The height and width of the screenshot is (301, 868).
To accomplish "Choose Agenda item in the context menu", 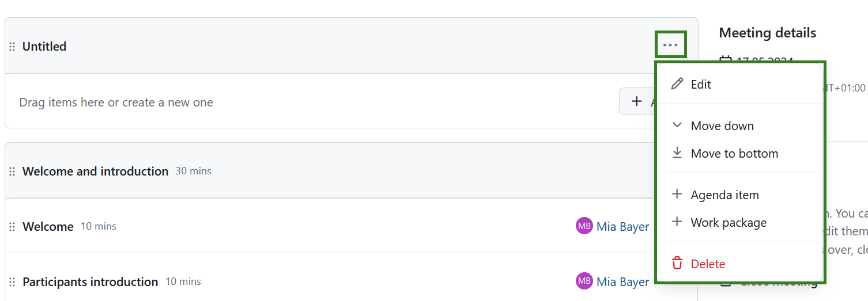I will point(724,195).
